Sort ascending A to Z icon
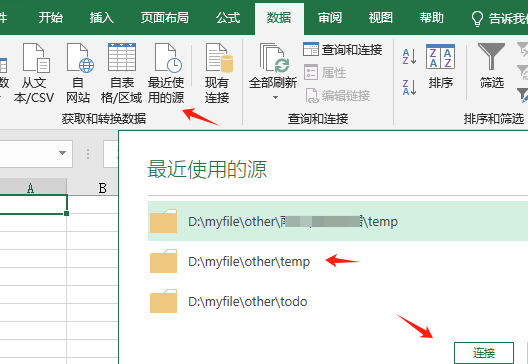The image size is (528, 364). 409,56
